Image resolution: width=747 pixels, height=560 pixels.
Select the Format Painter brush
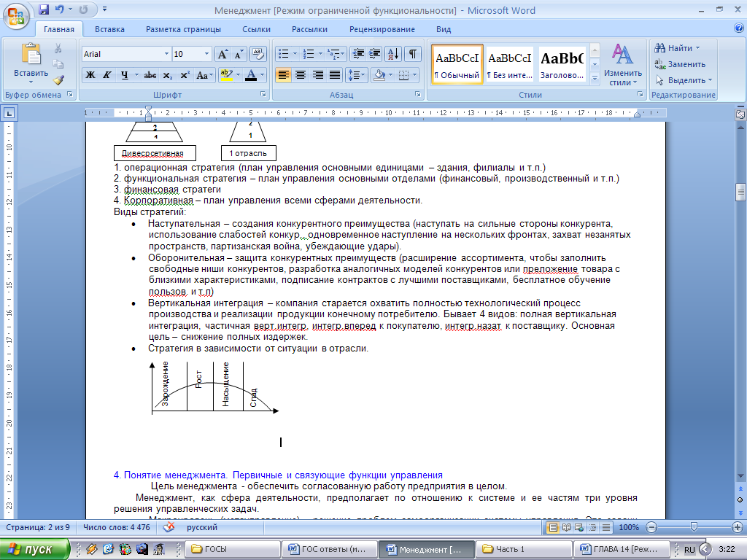coord(58,80)
